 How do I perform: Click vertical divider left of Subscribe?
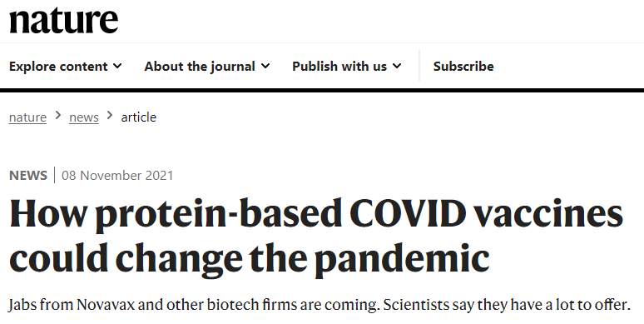[419, 66]
